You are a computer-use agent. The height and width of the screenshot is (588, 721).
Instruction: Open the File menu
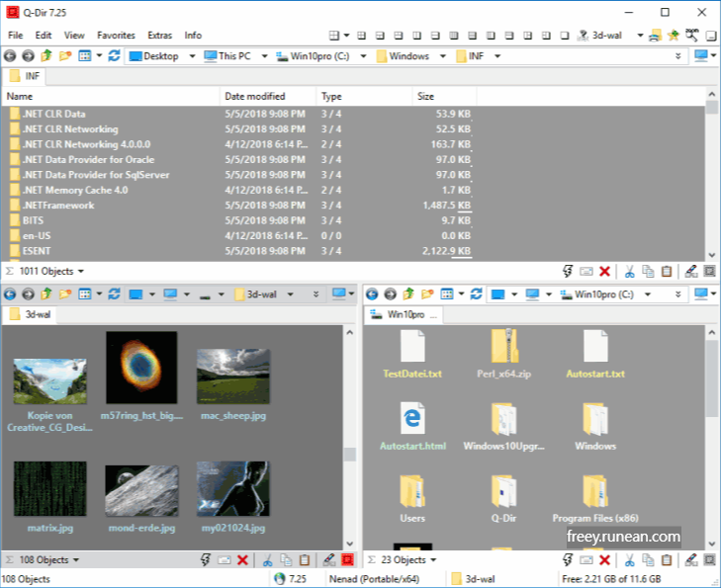tap(15, 36)
